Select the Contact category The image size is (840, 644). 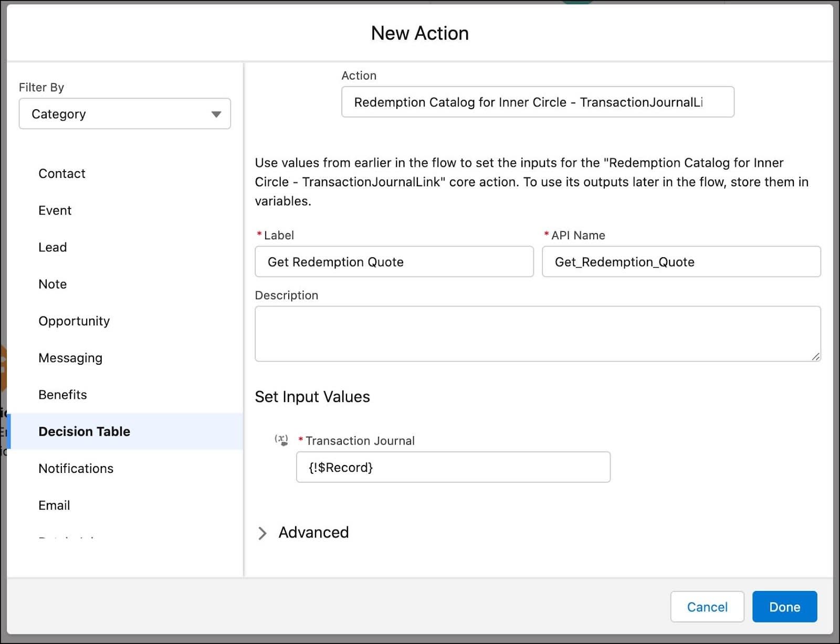(61, 173)
